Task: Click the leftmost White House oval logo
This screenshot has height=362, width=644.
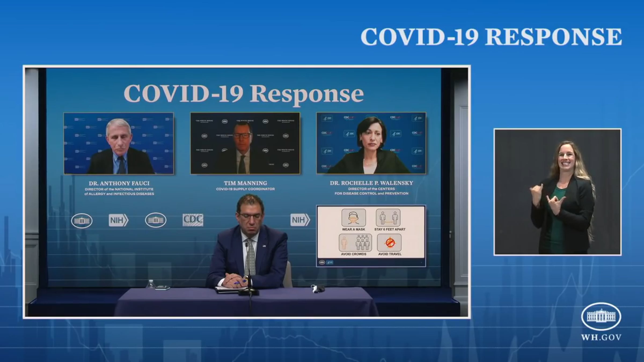Action: pos(82,220)
